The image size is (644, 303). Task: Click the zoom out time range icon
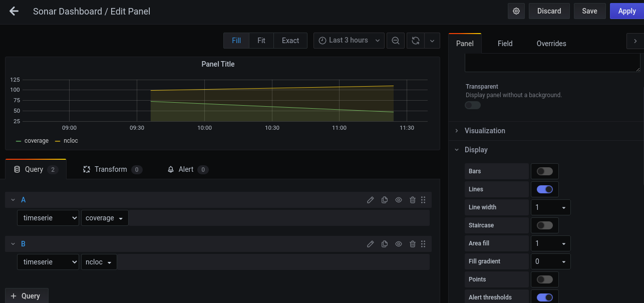pyautogui.click(x=395, y=41)
